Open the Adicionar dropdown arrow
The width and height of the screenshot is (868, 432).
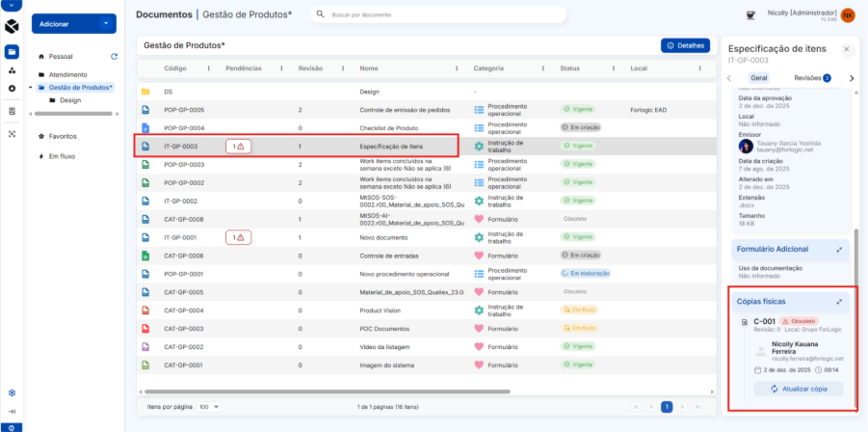(106, 23)
